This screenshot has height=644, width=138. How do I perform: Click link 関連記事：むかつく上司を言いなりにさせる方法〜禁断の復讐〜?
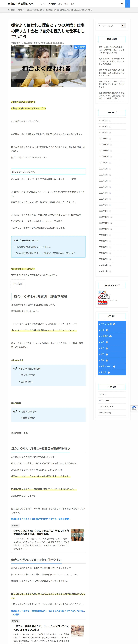click(x=41, y=519)
